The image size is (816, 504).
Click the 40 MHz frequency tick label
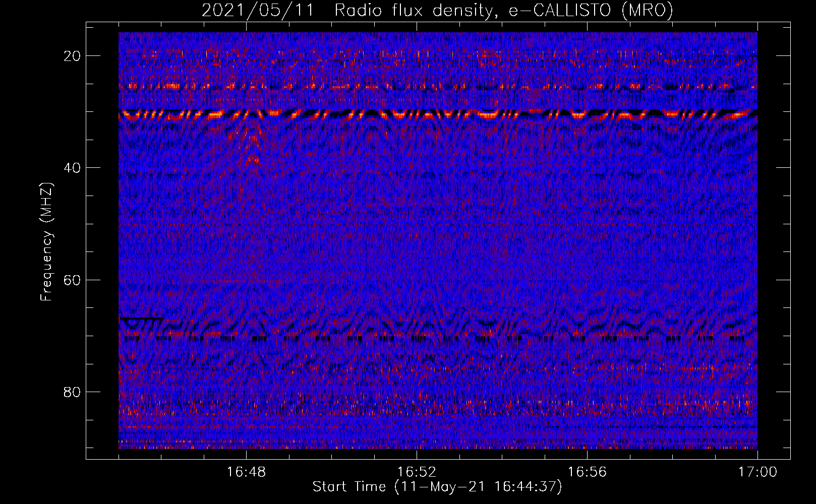[x=72, y=168]
